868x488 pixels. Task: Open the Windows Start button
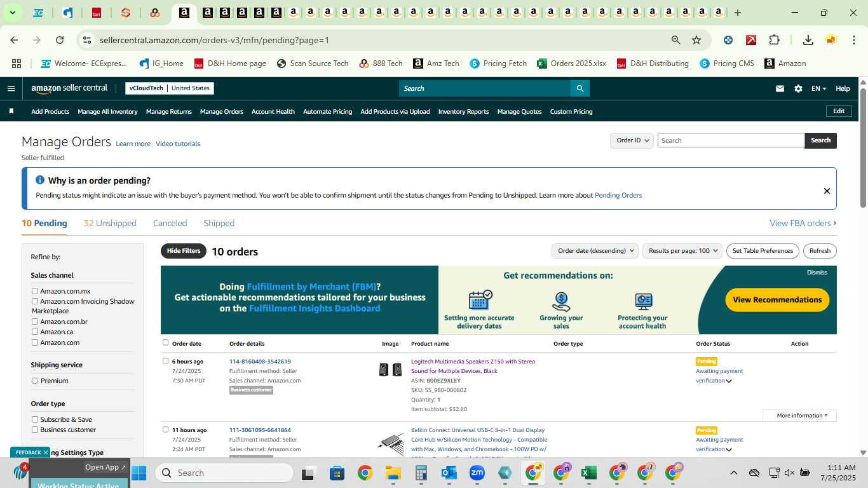[139, 473]
